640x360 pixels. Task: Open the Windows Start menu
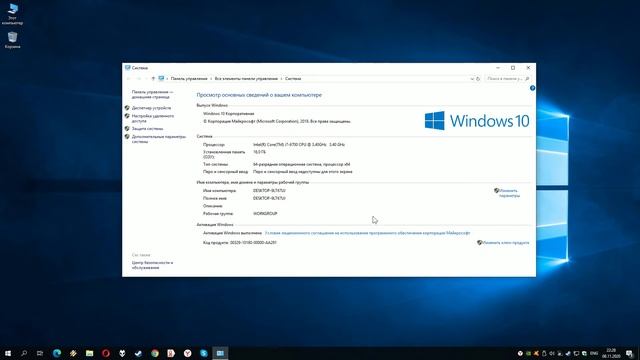point(8,353)
